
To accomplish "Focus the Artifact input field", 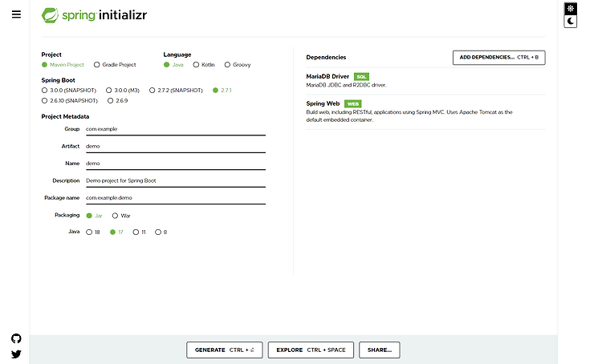I will click(176, 147).
